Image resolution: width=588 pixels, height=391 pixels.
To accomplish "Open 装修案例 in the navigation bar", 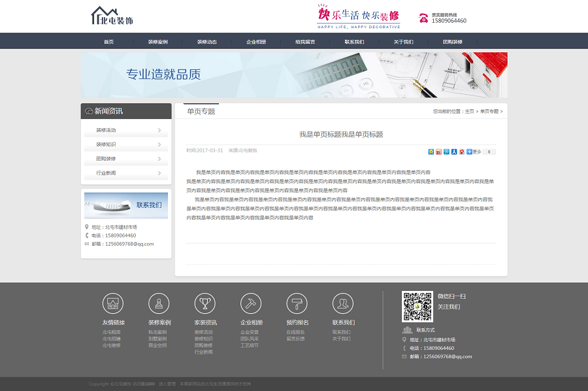I will point(157,42).
